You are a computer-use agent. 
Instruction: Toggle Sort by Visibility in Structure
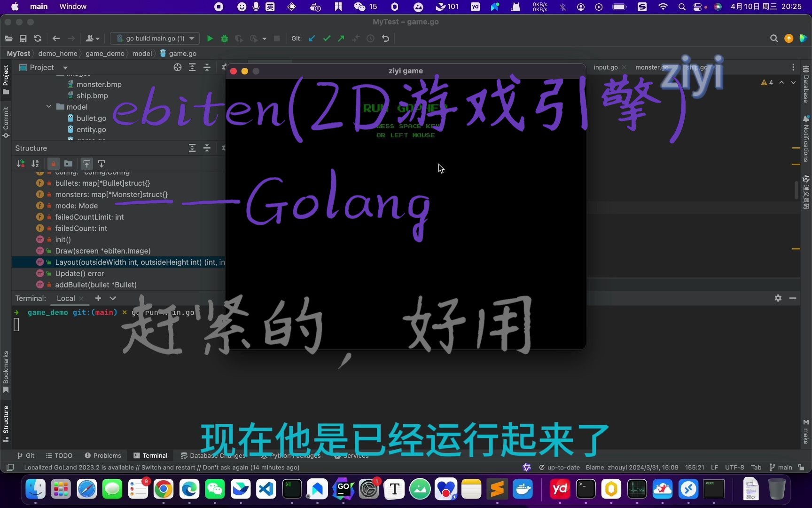point(21,164)
